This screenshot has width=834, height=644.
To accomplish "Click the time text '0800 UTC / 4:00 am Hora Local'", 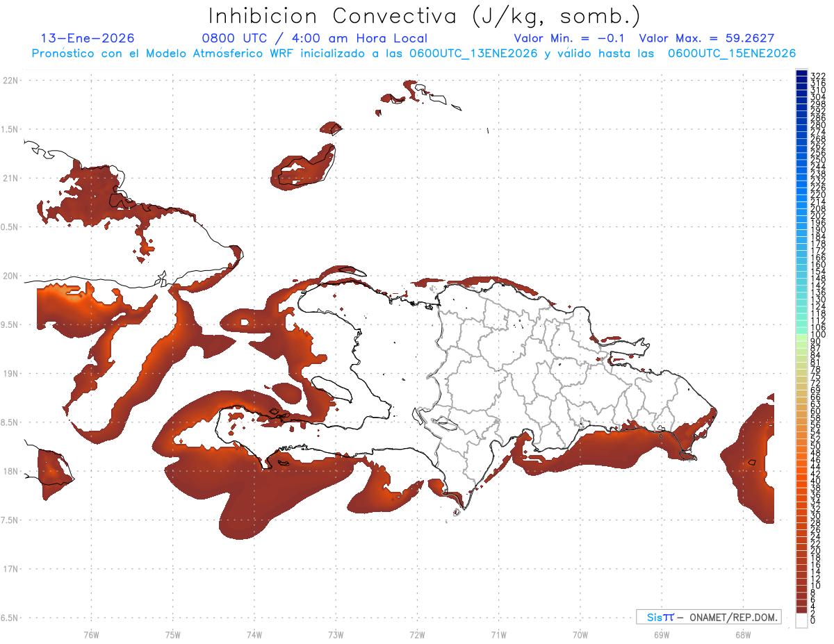I will (315, 38).
